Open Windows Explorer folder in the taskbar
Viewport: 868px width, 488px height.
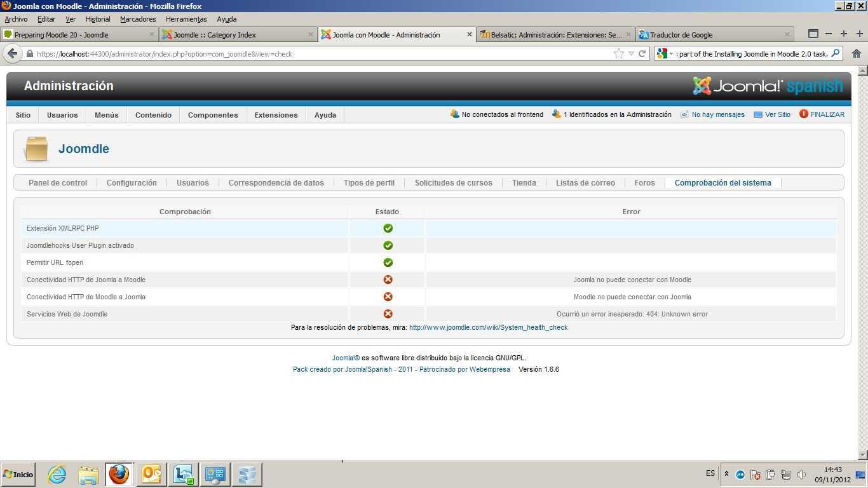88,475
